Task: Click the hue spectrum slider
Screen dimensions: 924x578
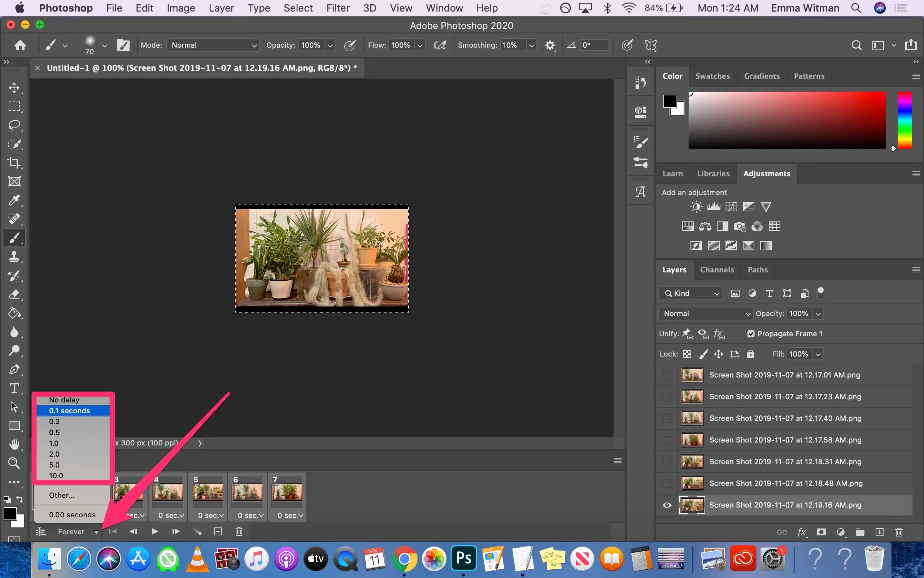Action: 905,120
